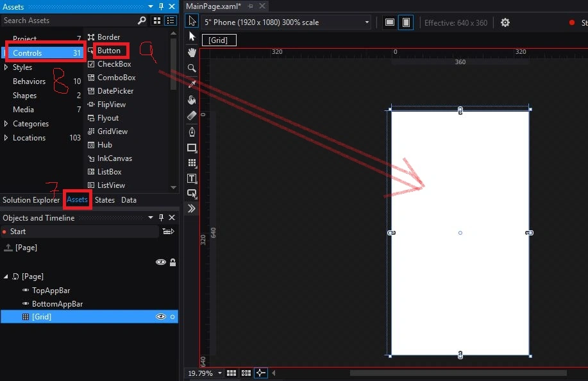Image resolution: width=588 pixels, height=381 pixels.
Task: Toggle lock for all objects
Action: (x=173, y=262)
